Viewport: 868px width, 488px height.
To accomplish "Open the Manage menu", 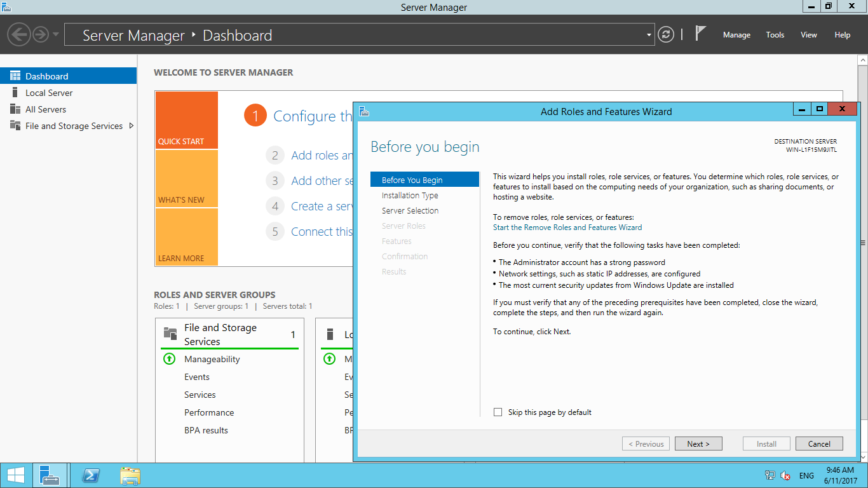I will pyautogui.click(x=736, y=35).
